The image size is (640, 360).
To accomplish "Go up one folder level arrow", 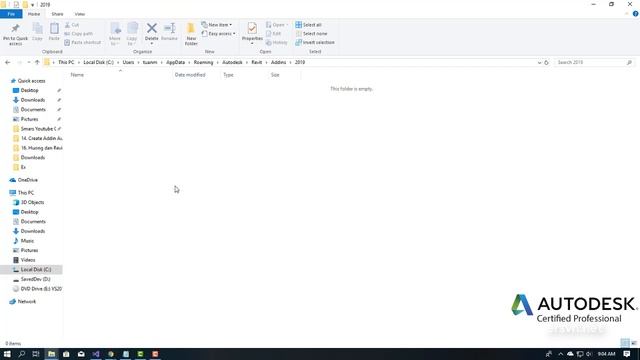I will point(37,62).
